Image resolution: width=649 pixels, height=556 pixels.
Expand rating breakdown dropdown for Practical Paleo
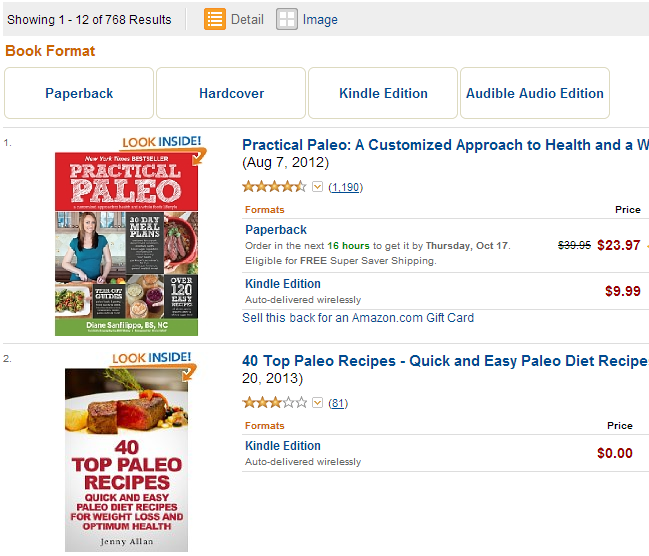click(317, 187)
